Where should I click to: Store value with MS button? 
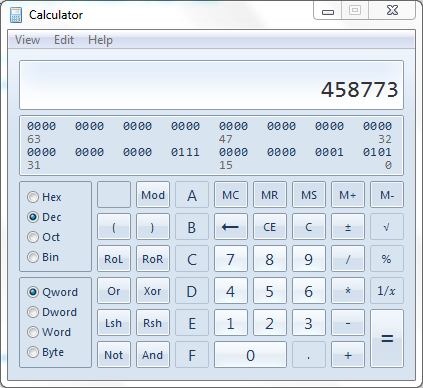[309, 195]
